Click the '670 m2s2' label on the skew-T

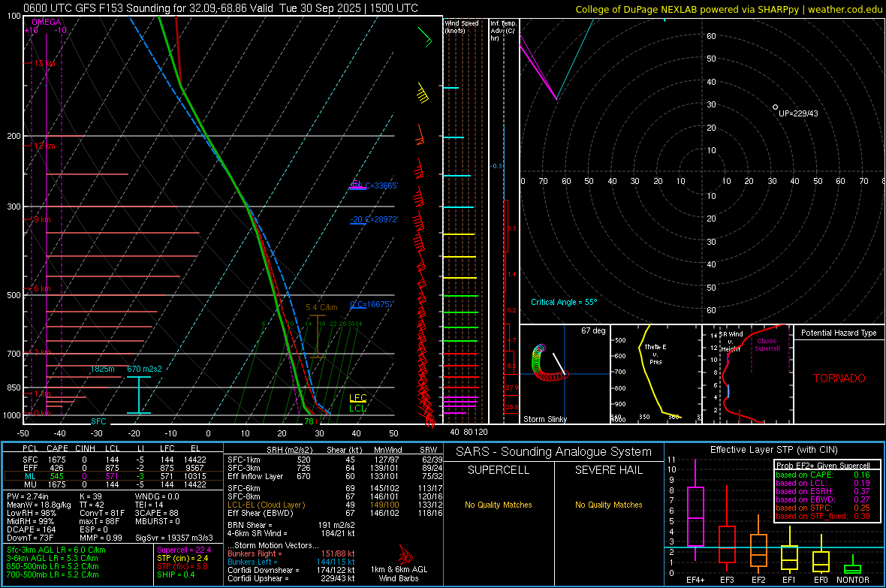pyautogui.click(x=144, y=369)
